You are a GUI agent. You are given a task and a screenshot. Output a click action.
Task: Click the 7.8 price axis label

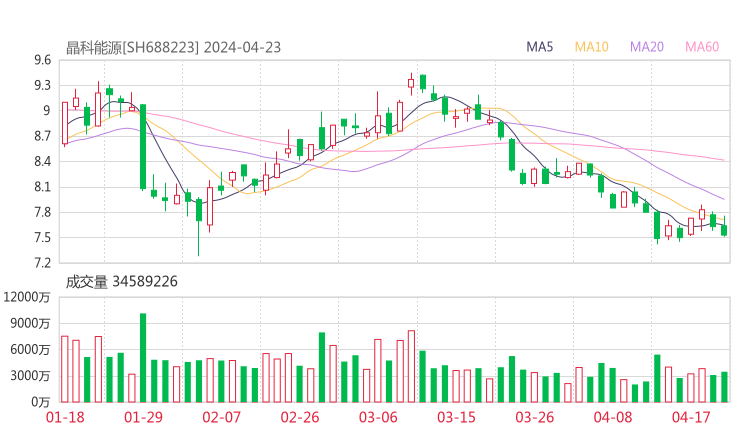(x=42, y=212)
